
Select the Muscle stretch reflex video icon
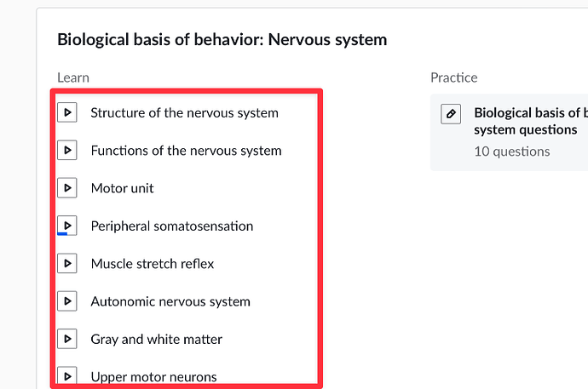tap(67, 264)
